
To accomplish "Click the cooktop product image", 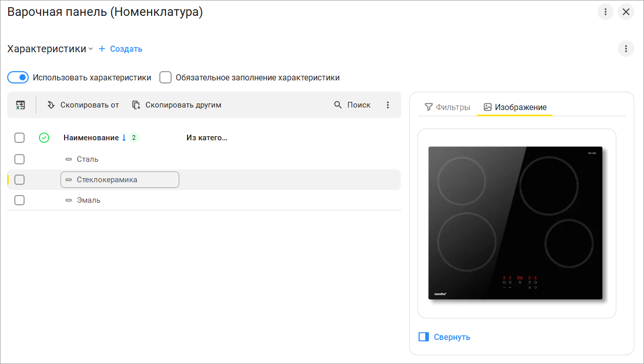I will point(516,223).
